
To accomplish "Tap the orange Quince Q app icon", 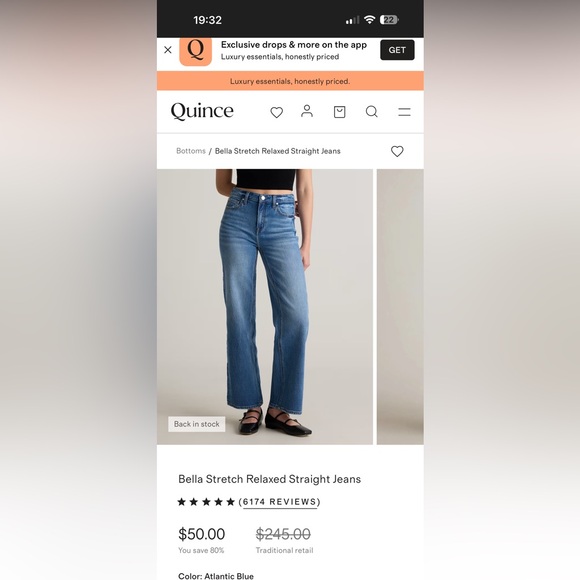I will tap(196, 51).
